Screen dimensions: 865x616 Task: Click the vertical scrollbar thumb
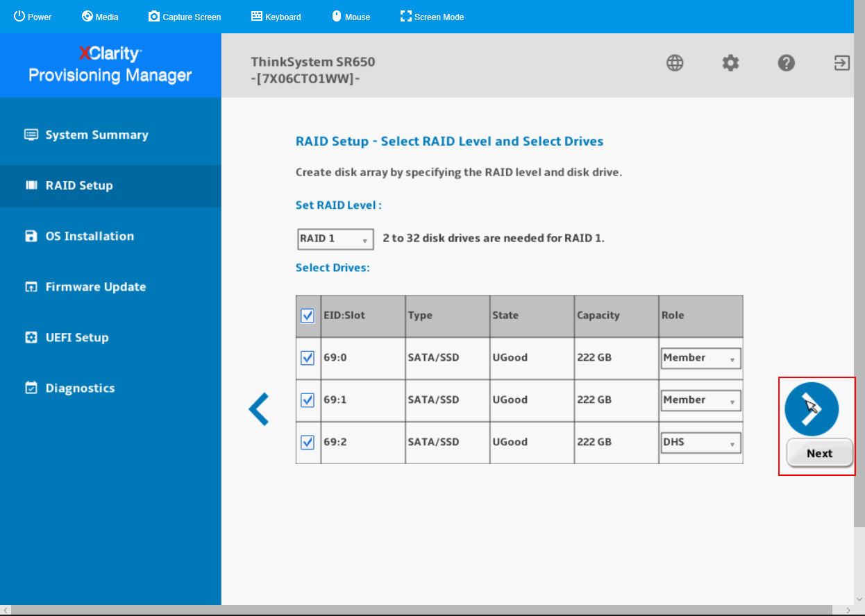point(859,264)
